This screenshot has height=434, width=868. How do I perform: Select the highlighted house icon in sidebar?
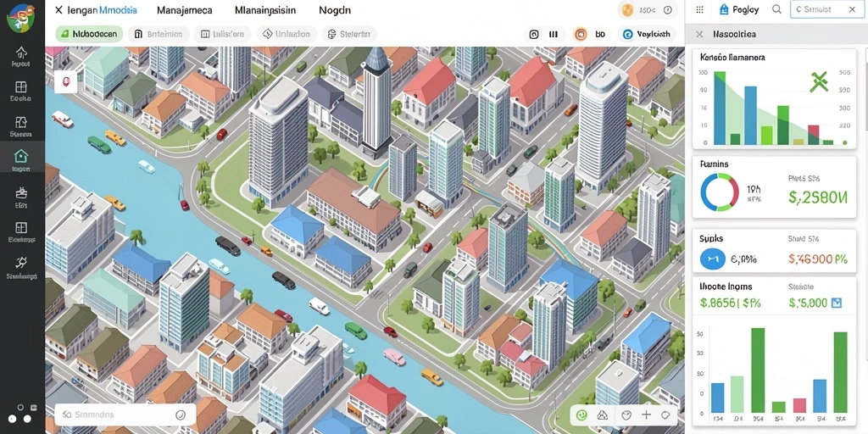[21, 156]
